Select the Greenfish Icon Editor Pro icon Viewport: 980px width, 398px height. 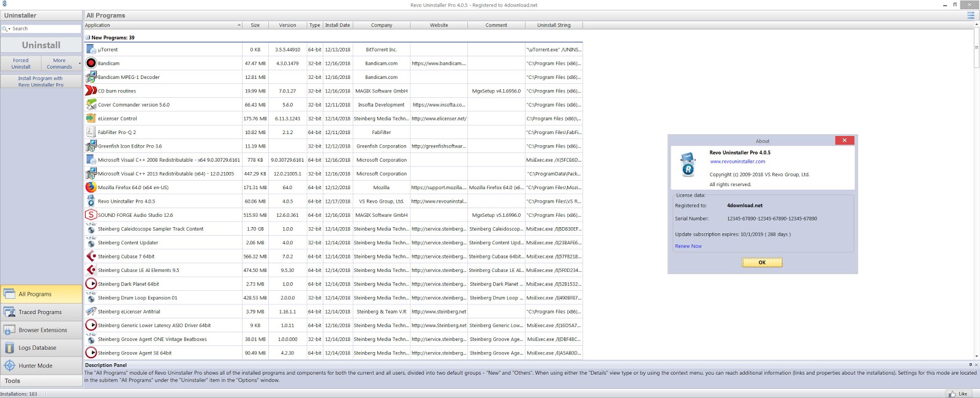91,146
